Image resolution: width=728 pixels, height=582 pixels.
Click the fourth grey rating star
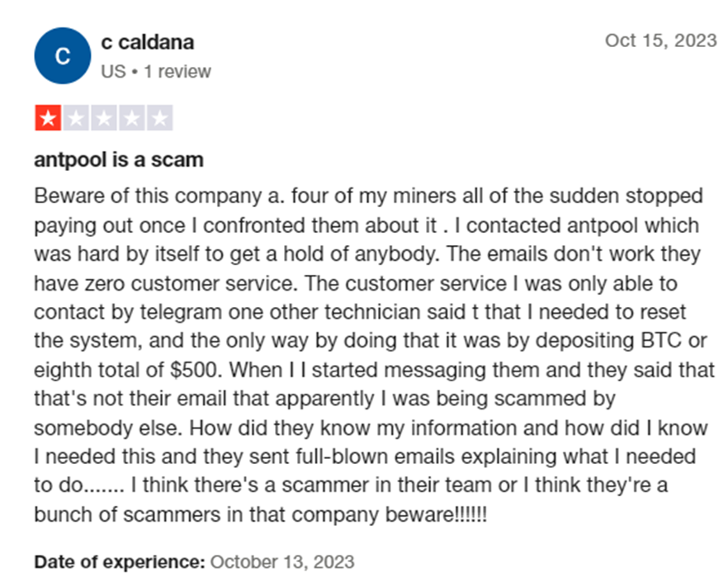coord(132,118)
